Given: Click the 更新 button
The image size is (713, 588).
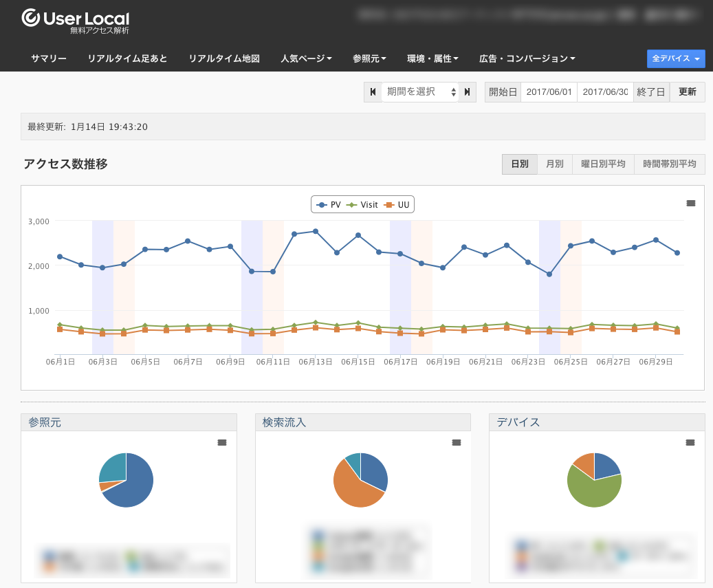Looking at the screenshot, I should click(x=687, y=92).
